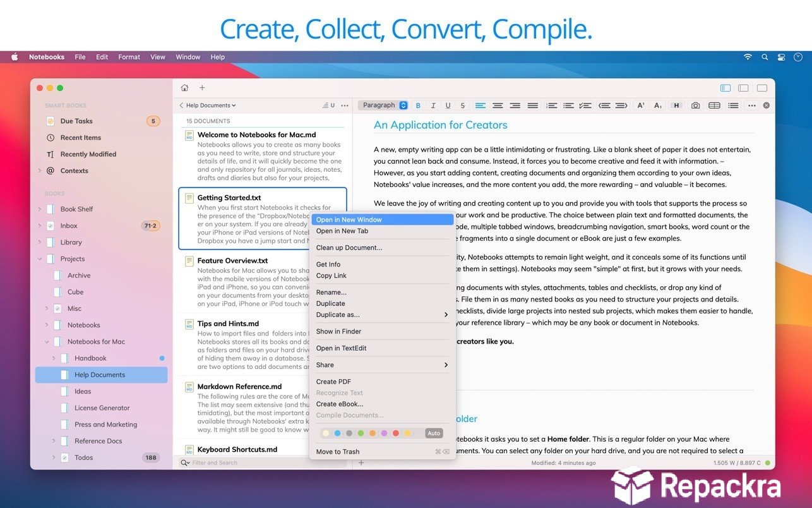The height and width of the screenshot is (508, 812).
Task: Click the Home icon above the document list
Action: coord(184,88)
